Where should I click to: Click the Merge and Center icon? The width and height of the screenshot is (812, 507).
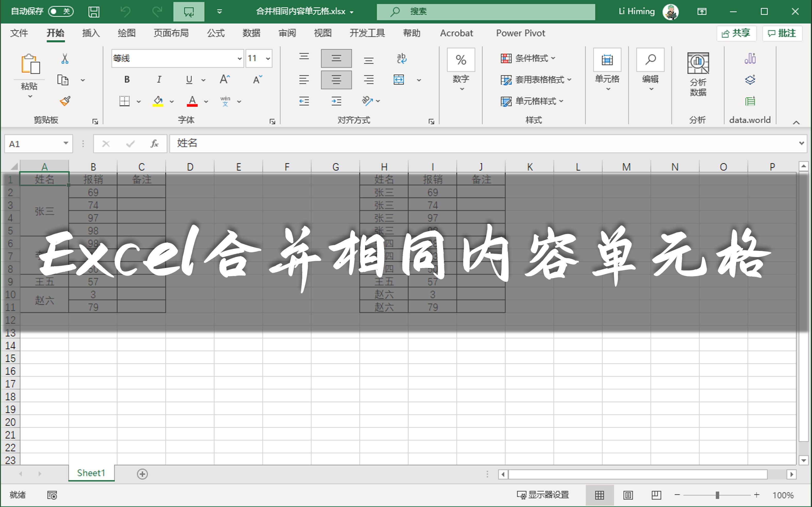[399, 80]
